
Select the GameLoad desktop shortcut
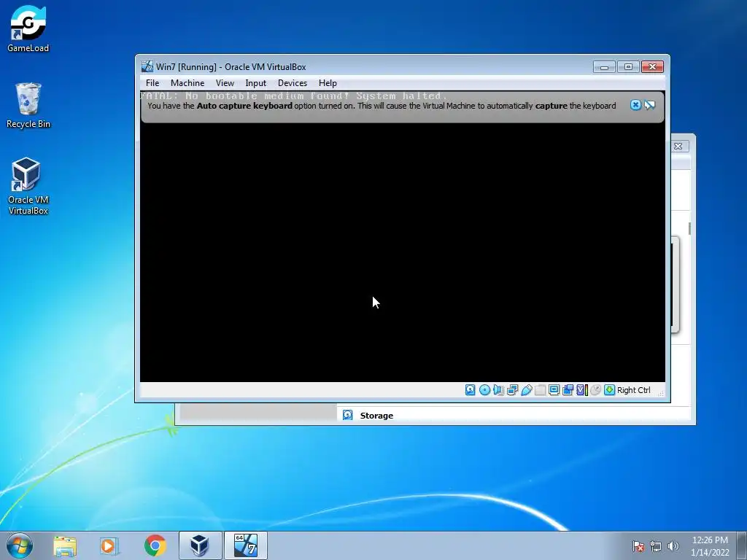[28, 28]
